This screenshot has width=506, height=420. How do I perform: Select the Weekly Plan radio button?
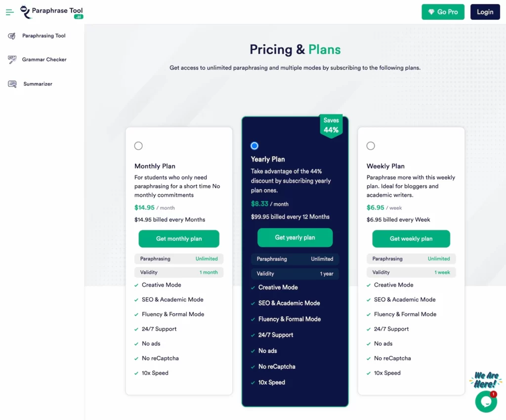click(x=371, y=146)
